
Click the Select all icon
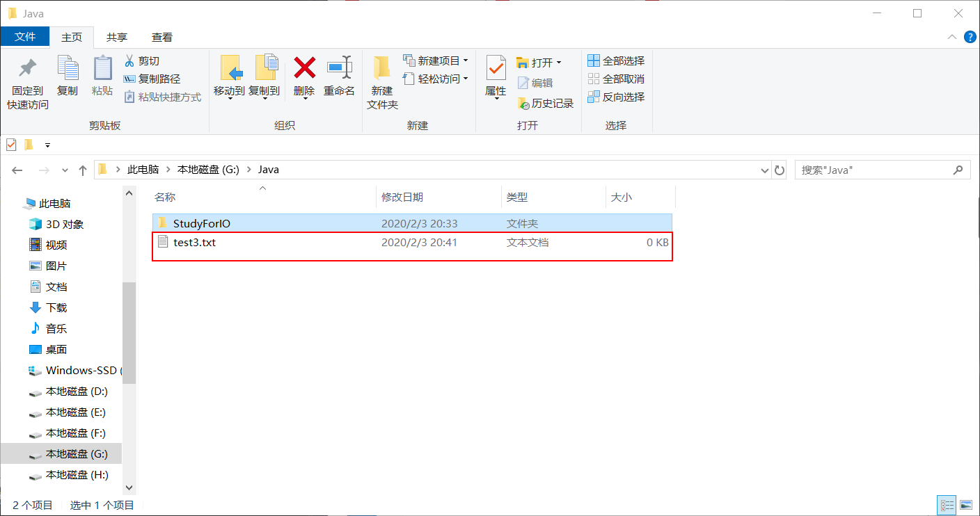click(594, 61)
